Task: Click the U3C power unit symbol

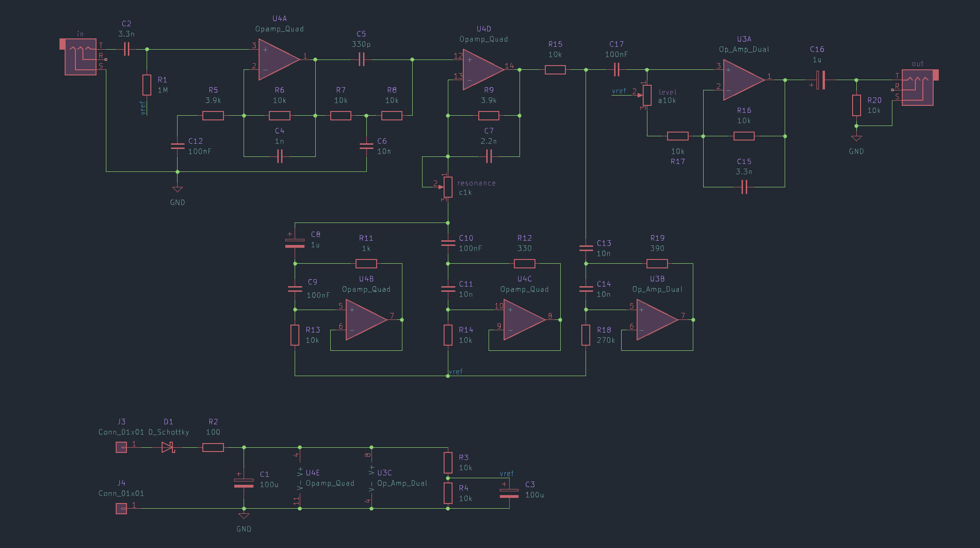Action: 371,478
